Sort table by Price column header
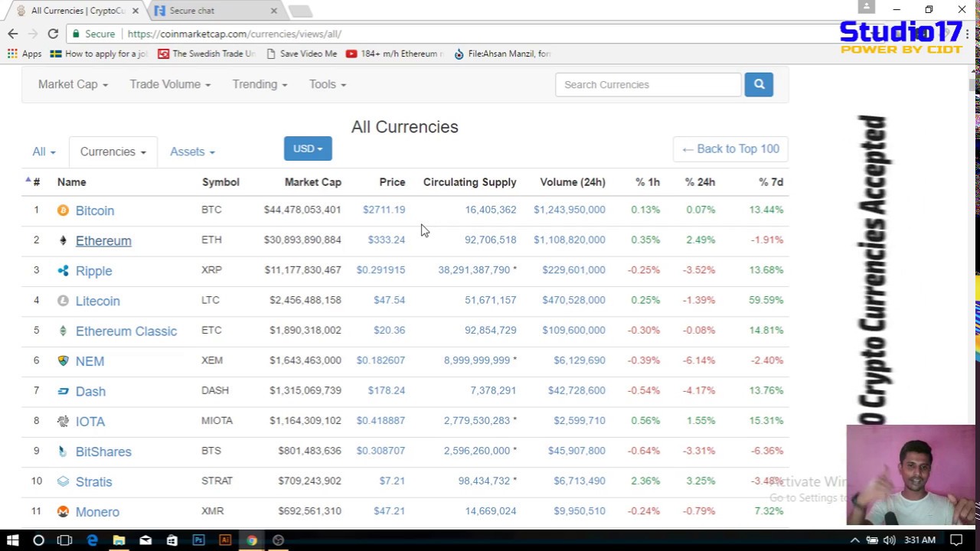This screenshot has height=551, width=980. (x=392, y=182)
